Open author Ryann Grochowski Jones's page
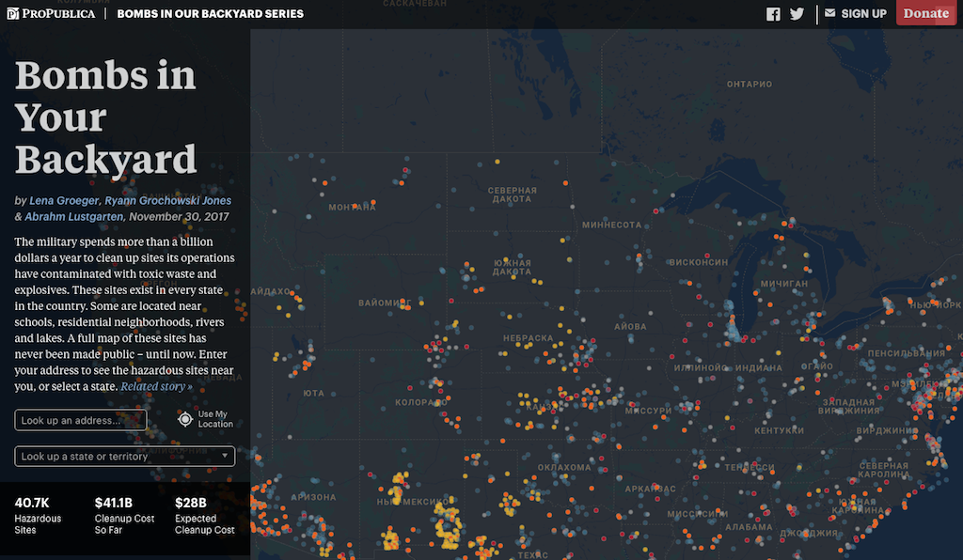 (167, 200)
